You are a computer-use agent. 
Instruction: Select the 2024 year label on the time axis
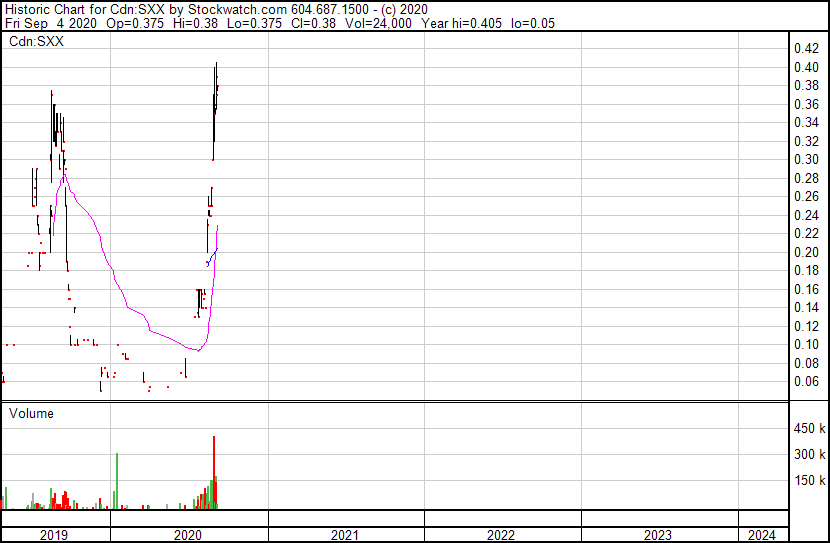click(x=762, y=535)
